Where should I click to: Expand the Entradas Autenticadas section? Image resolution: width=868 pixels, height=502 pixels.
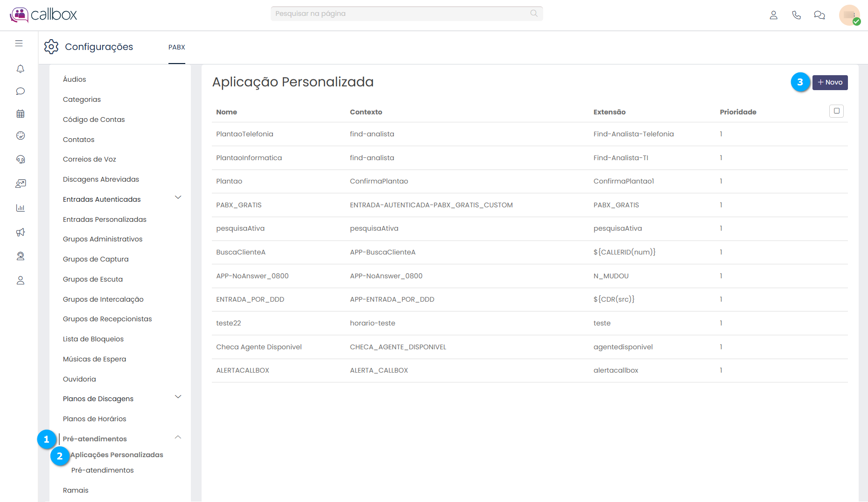click(x=178, y=198)
